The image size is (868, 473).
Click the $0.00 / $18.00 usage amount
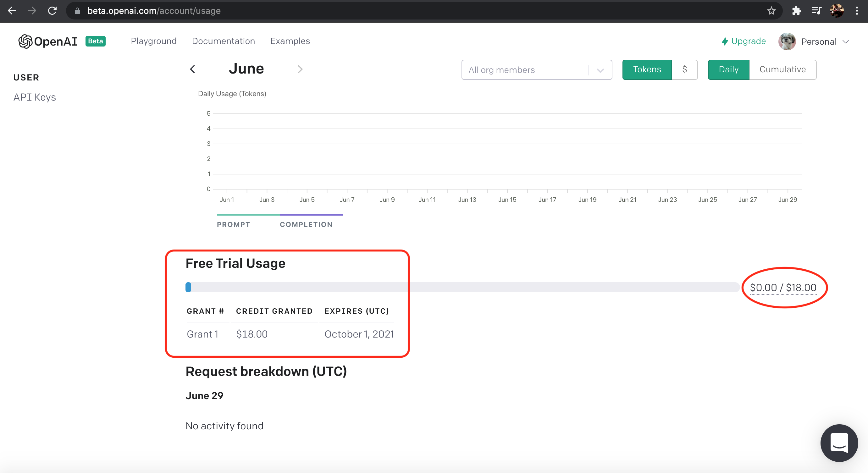coord(783,287)
